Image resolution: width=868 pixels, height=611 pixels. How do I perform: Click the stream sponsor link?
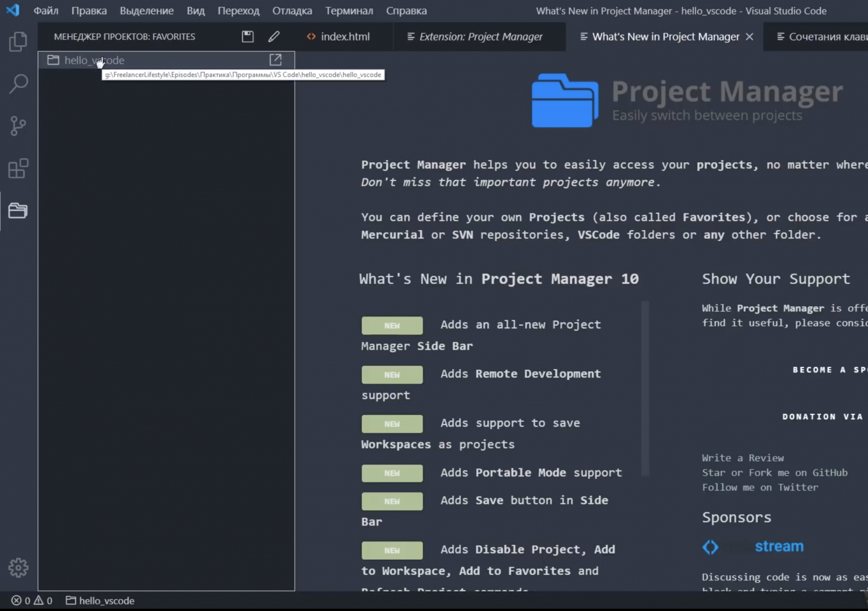pos(779,547)
